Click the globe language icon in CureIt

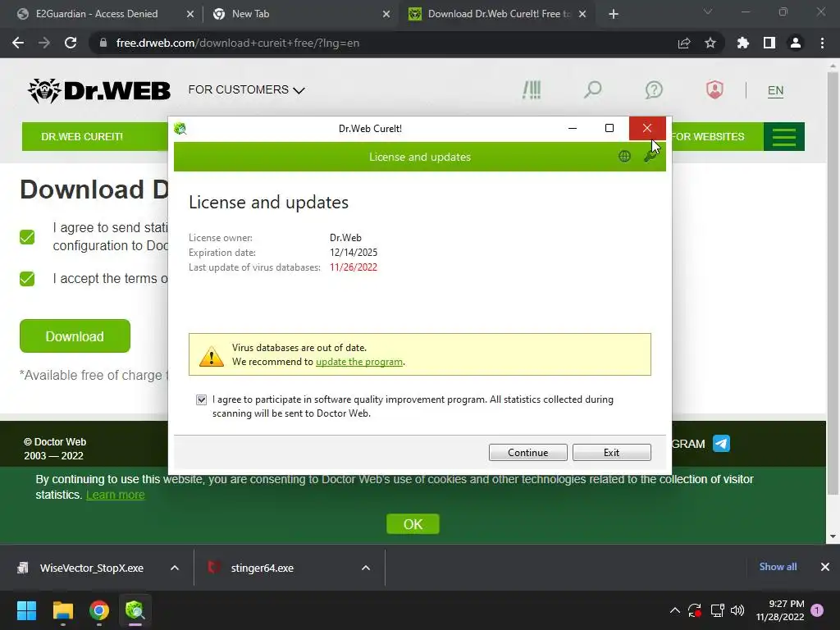pyautogui.click(x=624, y=157)
